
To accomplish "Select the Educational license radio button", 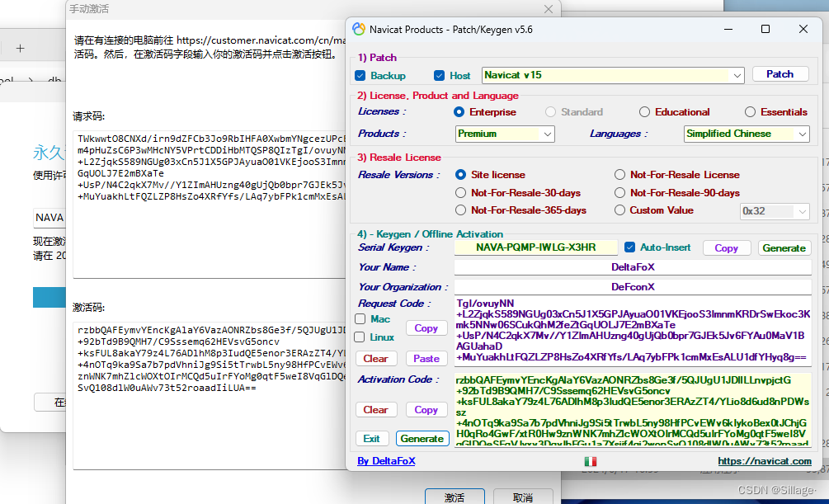I will tap(644, 112).
